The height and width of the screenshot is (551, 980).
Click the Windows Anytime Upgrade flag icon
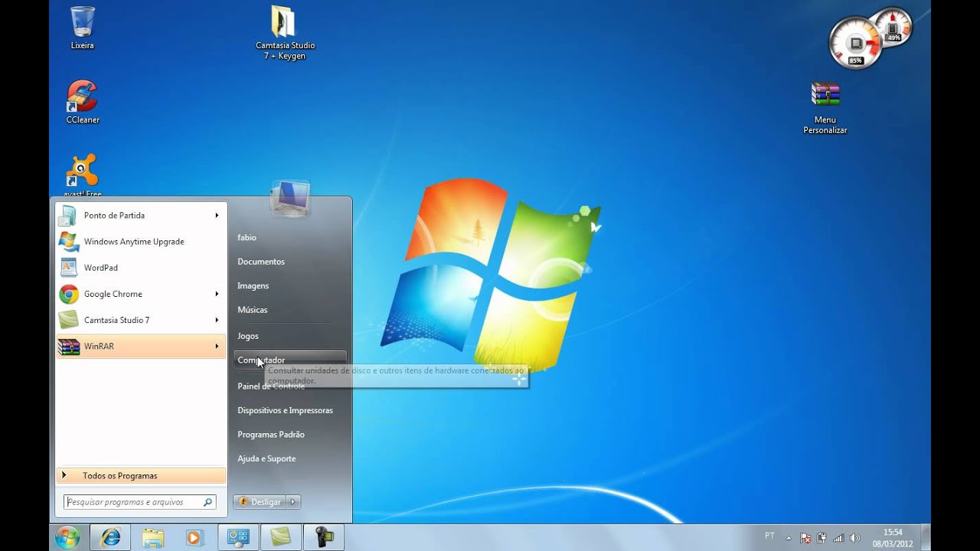[69, 242]
